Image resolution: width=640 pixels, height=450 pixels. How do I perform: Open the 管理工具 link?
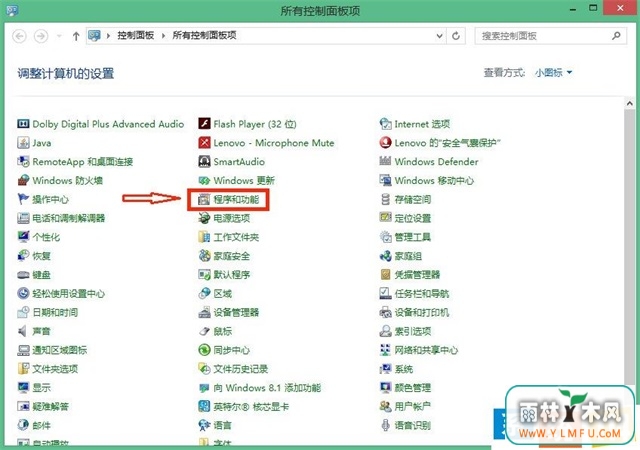click(413, 237)
